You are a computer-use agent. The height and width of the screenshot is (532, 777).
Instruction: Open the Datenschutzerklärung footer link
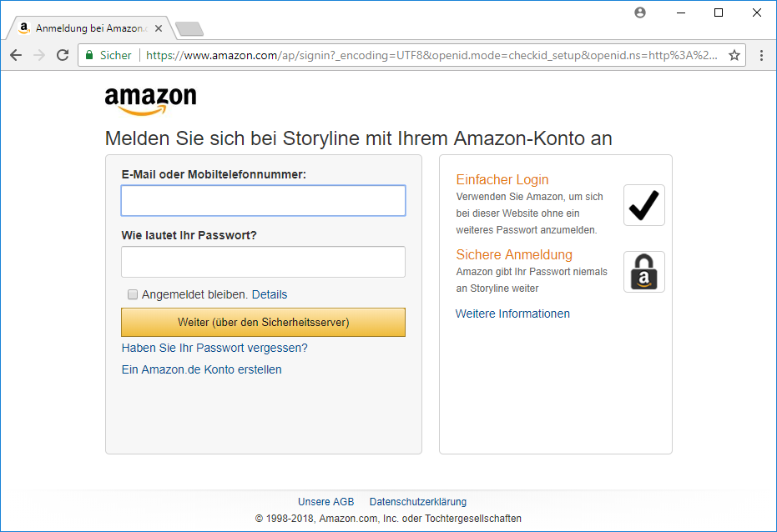click(417, 502)
